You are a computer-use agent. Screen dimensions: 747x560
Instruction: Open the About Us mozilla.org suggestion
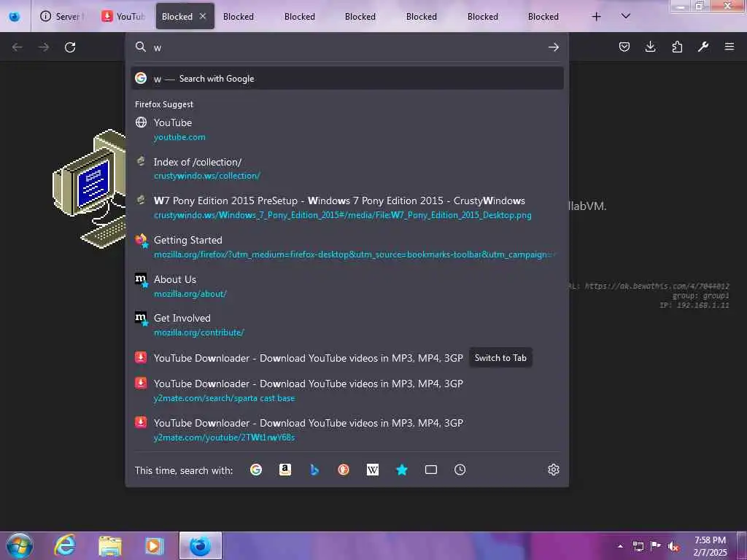point(347,286)
